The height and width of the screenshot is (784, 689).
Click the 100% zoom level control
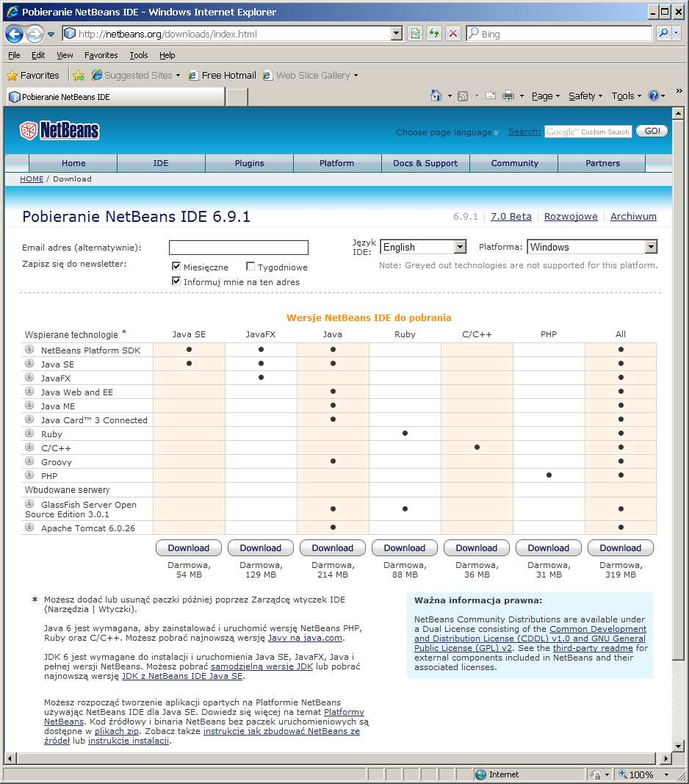643,774
